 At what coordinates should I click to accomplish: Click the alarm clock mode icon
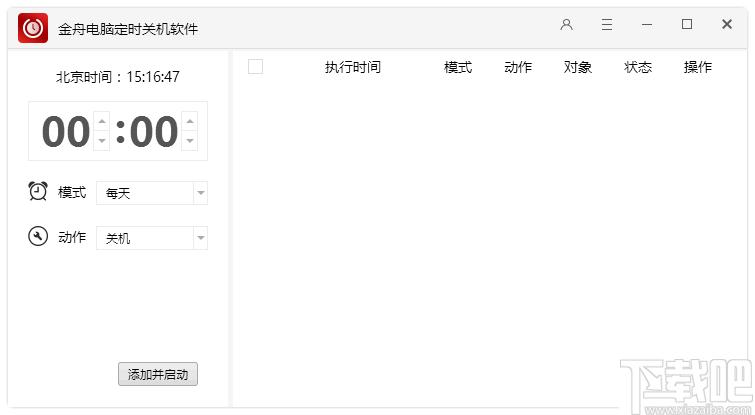38,191
